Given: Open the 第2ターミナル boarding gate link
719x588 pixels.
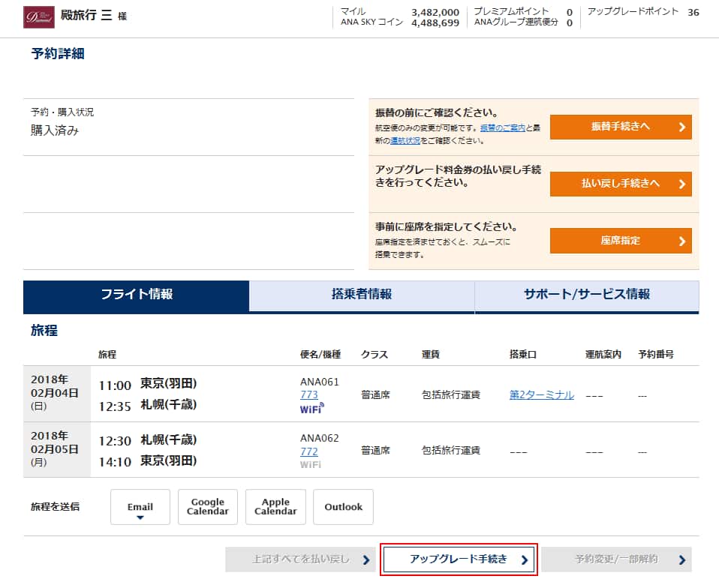Looking at the screenshot, I should pos(541,394).
